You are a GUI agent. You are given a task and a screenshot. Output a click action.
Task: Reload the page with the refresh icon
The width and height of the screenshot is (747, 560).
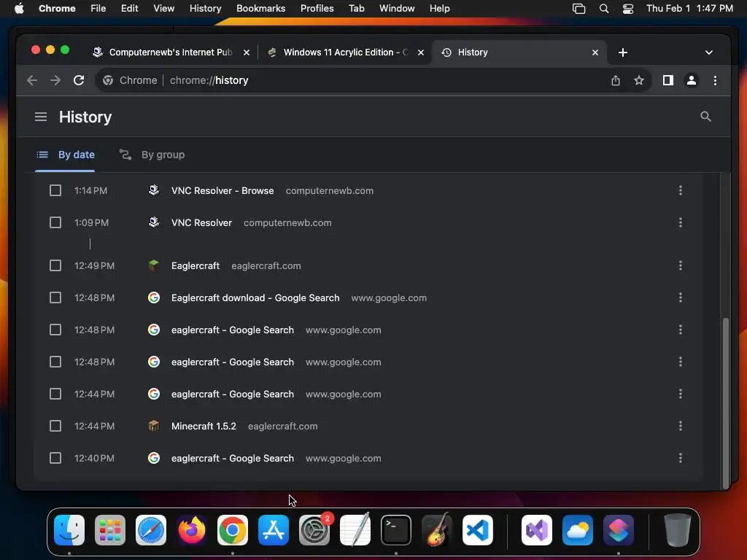(x=79, y=80)
